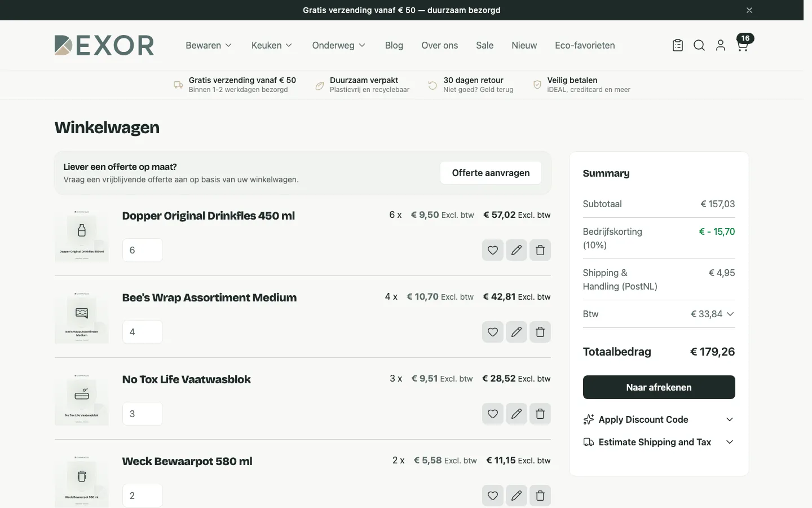Click the Weck Bewaarpot line total € 11,15
This screenshot has height=508, width=812.
[501, 461]
